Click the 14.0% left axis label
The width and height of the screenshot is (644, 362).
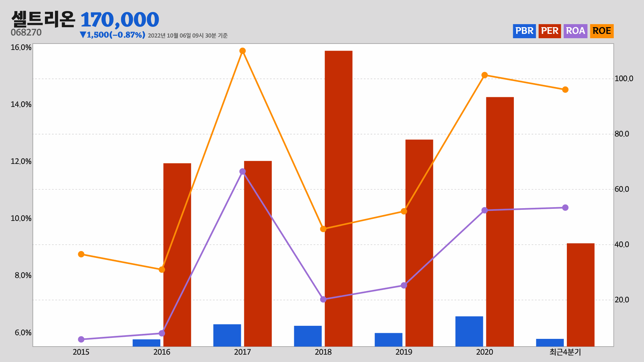pyautogui.click(x=21, y=104)
